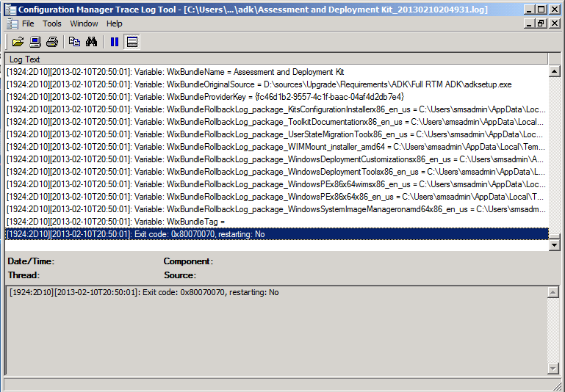The image size is (565, 392).
Task: Select the ToolkitDocumentationx86_en_us log line
Action: [277, 122]
